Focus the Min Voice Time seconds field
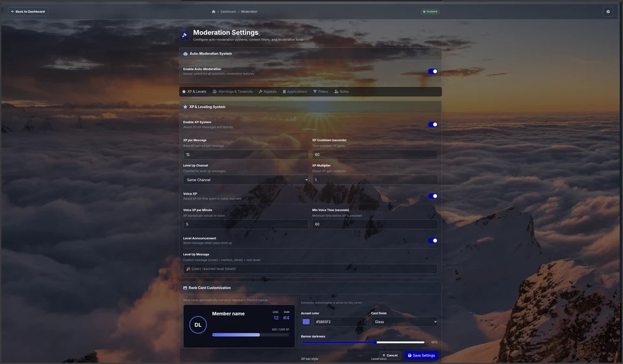This screenshot has width=623, height=364. click(374, 224)
